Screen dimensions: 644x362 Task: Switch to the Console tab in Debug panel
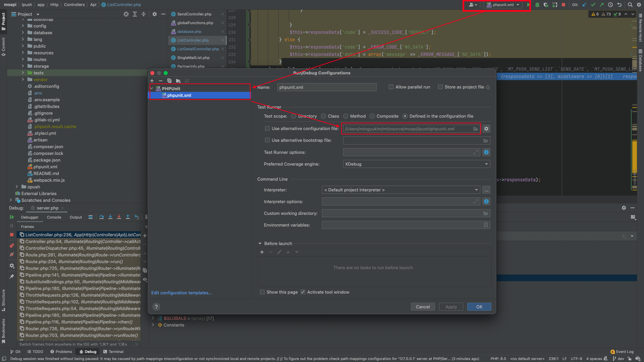54,218
